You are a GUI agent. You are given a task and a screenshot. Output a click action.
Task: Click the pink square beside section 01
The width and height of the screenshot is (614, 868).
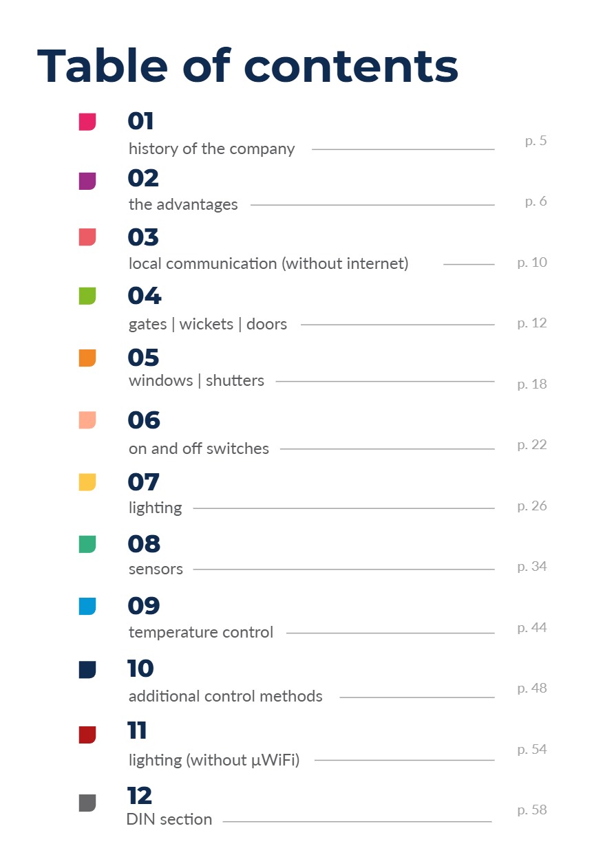pyautogui.click(x=87, y=122)
